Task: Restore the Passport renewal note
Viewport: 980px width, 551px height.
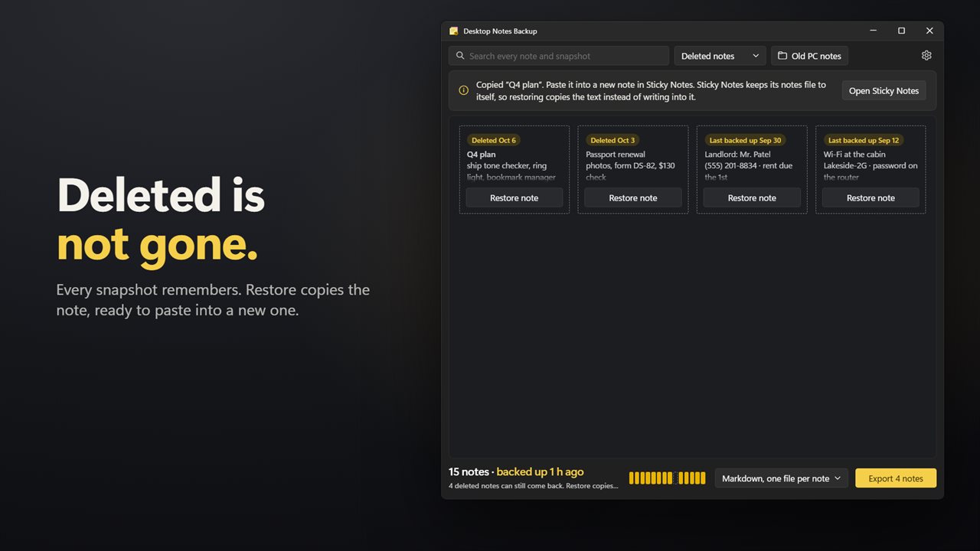Action: pos(633,197)
